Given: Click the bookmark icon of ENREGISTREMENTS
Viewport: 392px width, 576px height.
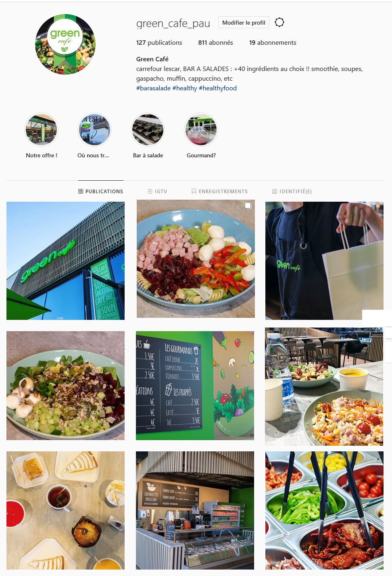Looking at the screenshot, I should [194, 191].
